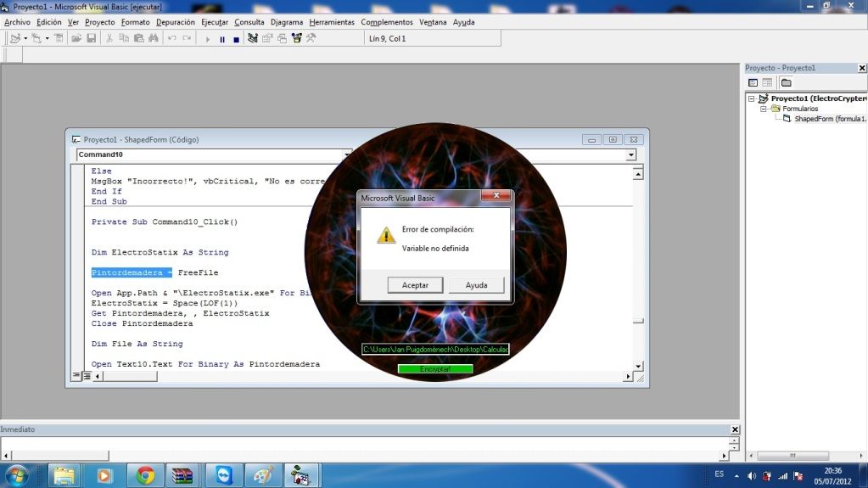Select the Formularios folder in tree
Screen dimensions: 868x488
(800, 109)
